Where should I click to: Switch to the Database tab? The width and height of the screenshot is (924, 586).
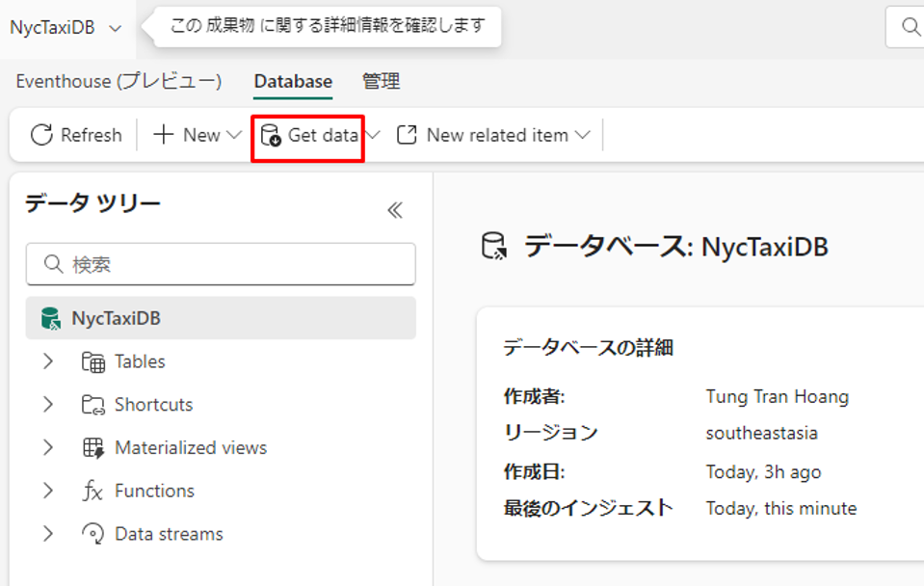coord(293,82)
